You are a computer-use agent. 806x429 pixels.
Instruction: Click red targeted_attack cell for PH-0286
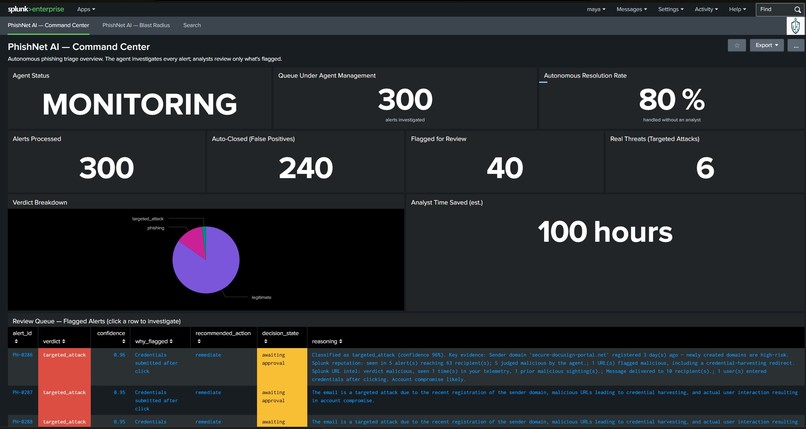click(x=64, y=367)
